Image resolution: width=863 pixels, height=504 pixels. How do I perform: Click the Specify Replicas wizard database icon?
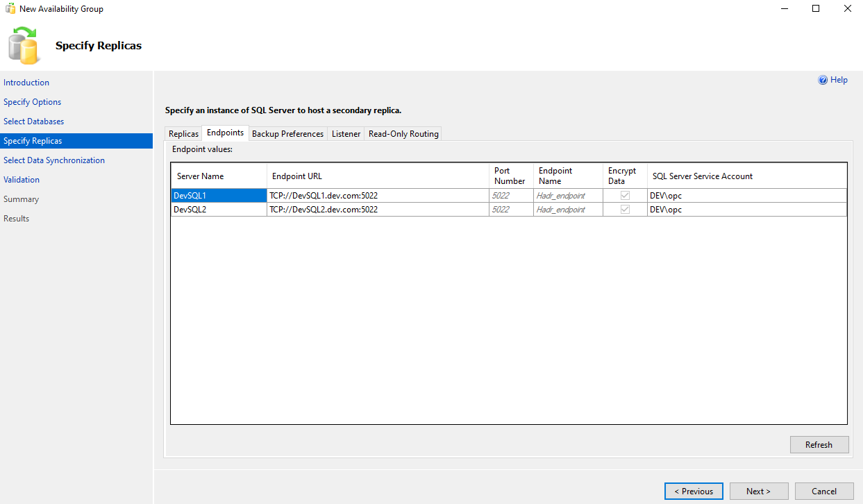tap(24, 45)
